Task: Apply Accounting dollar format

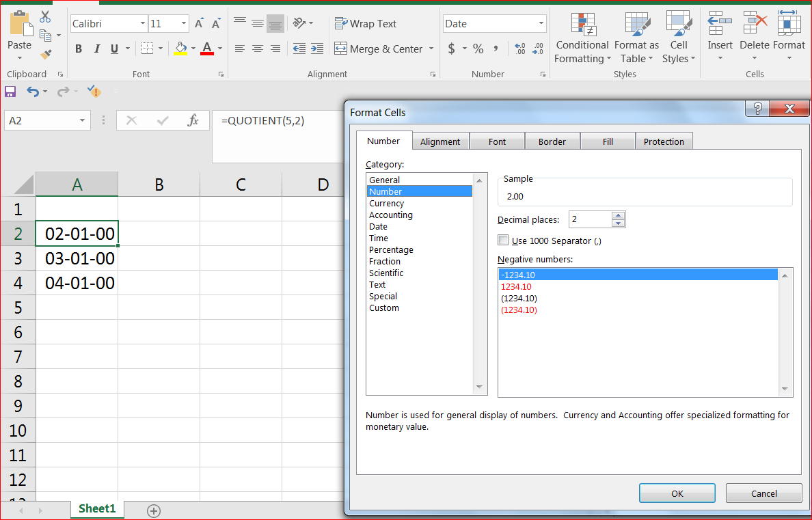Action: 452,49
